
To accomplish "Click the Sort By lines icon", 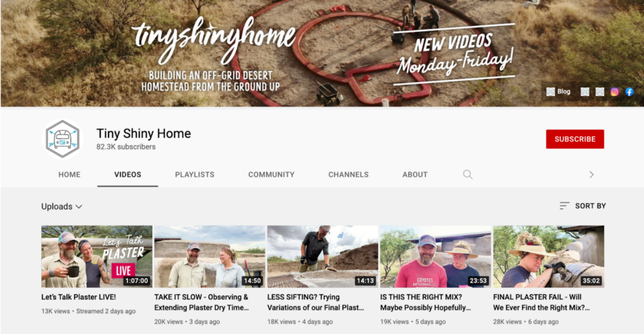I will click(x=565, y=206).
